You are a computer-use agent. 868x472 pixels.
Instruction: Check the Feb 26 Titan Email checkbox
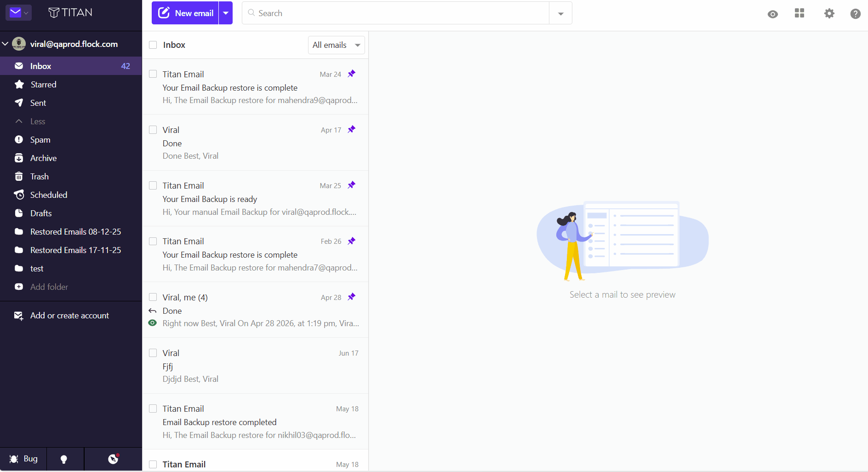[x=153, y=241]
